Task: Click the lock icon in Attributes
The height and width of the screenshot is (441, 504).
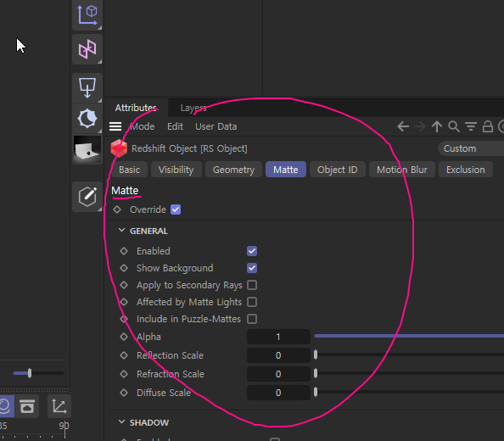Action: click(x=488, y=126)
